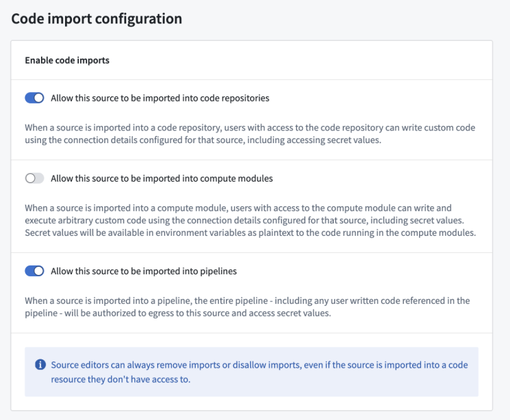This screenshot has width=510, height=420.
Task: Enable importing source into compute modules toggle
Action: coord(35,178)
